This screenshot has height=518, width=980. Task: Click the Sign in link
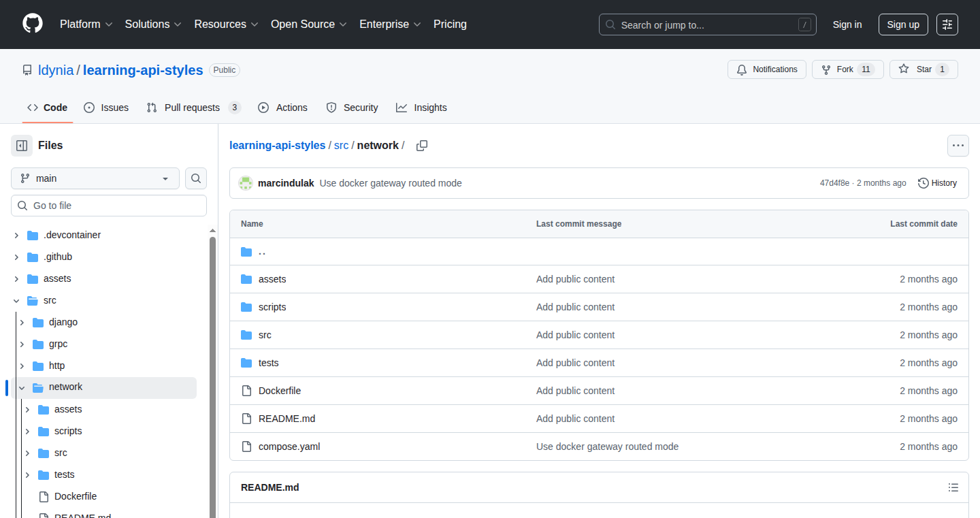click(x=847, y=25)
